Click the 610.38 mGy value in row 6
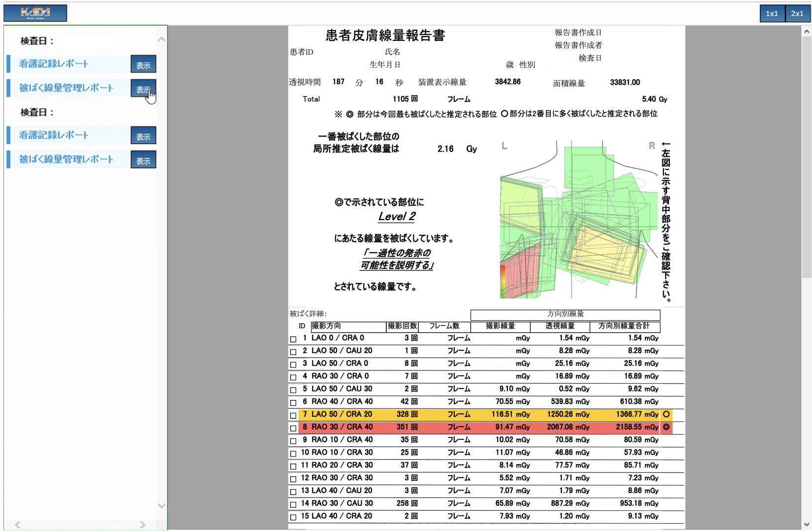This screenshot has width=812, height=532. [639, 401]
